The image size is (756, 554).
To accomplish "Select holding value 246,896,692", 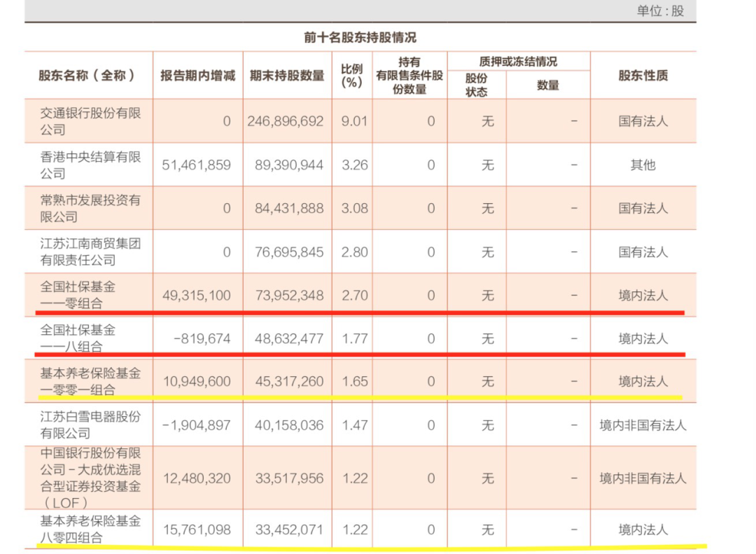I will point(286,121).
